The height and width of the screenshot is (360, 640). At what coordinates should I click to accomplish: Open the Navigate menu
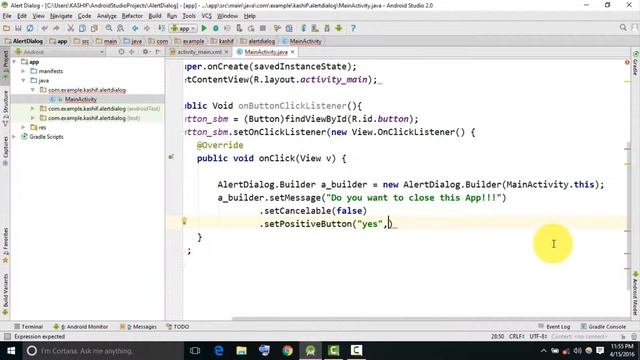(x=61, y=16)
